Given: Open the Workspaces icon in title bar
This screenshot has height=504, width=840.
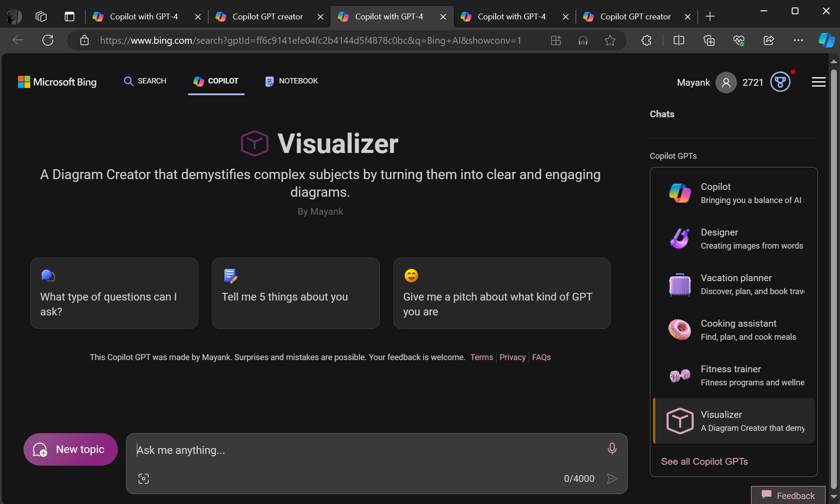Looking at the screenshot, I should pyautogui.click(x=41, y=17).
